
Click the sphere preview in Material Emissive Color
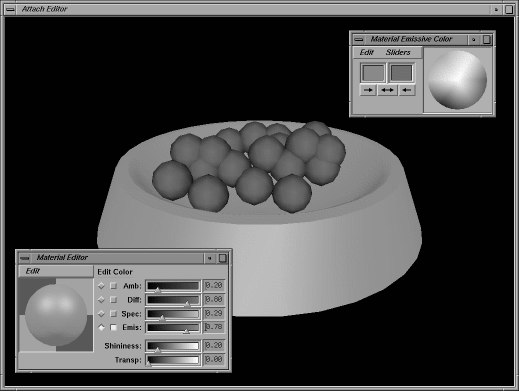tap(457, 79)
